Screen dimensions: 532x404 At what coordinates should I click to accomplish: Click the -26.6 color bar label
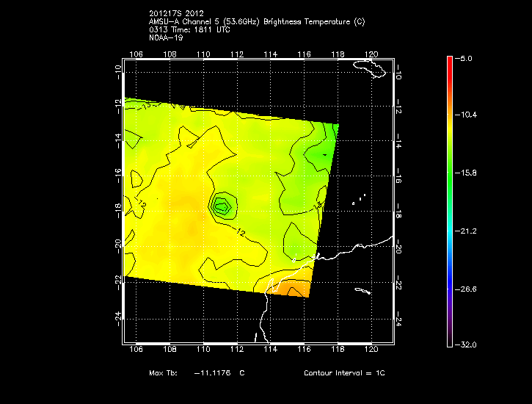[465, 289]
